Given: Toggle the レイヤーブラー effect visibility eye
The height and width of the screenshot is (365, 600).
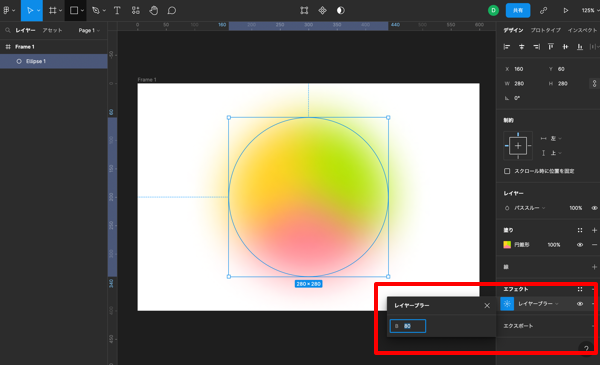Looking at the screenshot, I should (580, 304).
